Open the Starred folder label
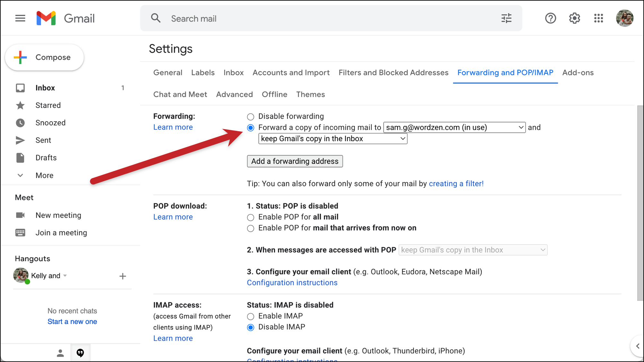The height and width of the screenshot is (362, 644). tap(48, 105)
